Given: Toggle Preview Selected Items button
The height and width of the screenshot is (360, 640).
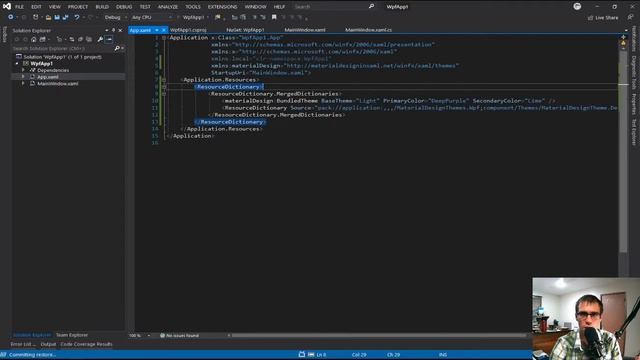Looking at the screenshot, I should click(x=109, y=39).
